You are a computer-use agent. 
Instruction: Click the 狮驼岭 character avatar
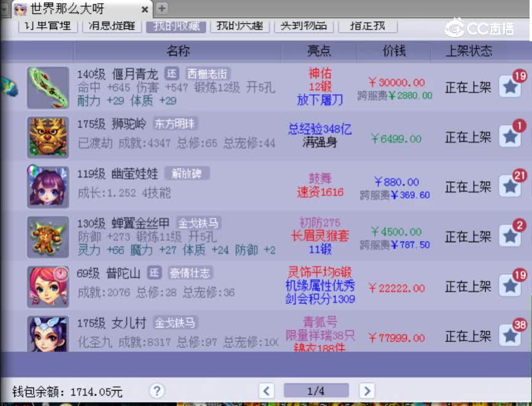pos(48,137)
